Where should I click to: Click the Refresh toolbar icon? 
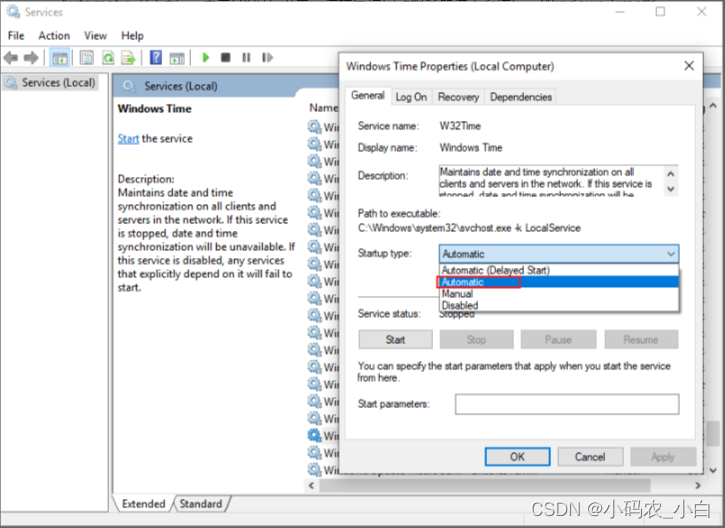(x=107, y=58)
